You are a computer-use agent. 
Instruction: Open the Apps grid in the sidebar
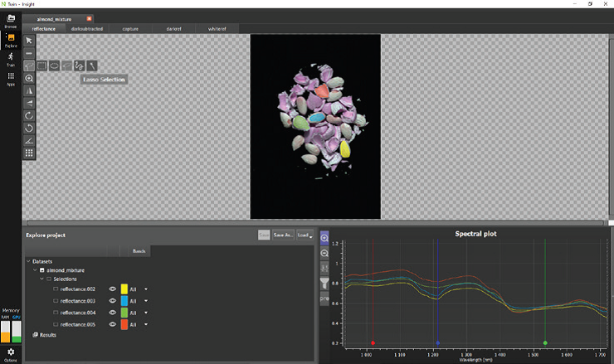tap(11, 79)
